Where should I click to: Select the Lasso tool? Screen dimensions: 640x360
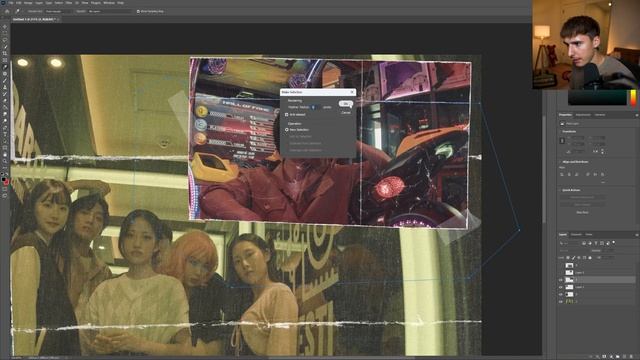[x=4, y=40]
